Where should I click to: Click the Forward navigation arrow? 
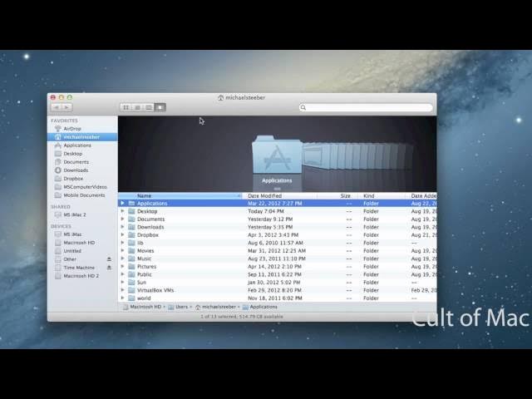click(x=66, y=107)
